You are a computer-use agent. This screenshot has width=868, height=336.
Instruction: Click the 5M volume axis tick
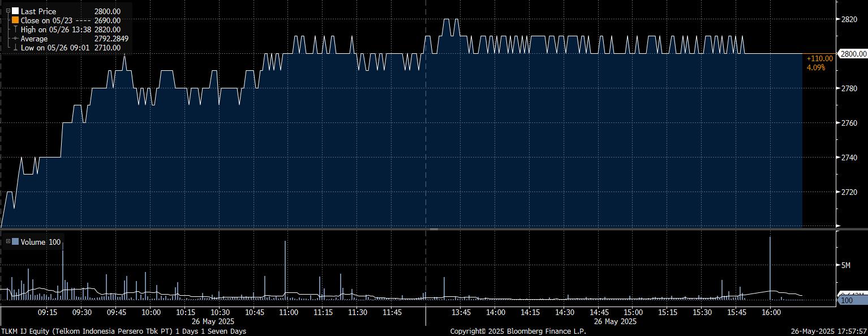[x=847, y=265]
